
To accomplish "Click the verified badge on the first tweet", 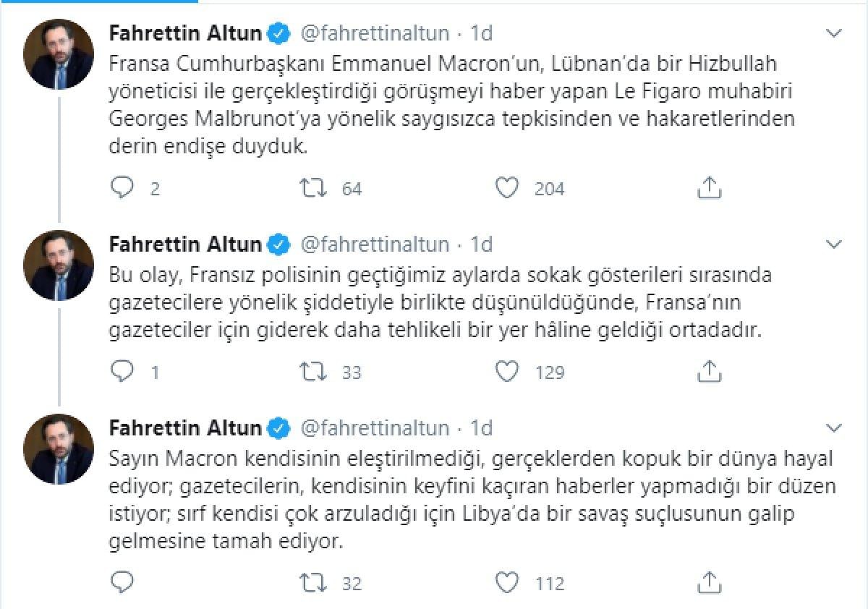I will pos(278,32).
